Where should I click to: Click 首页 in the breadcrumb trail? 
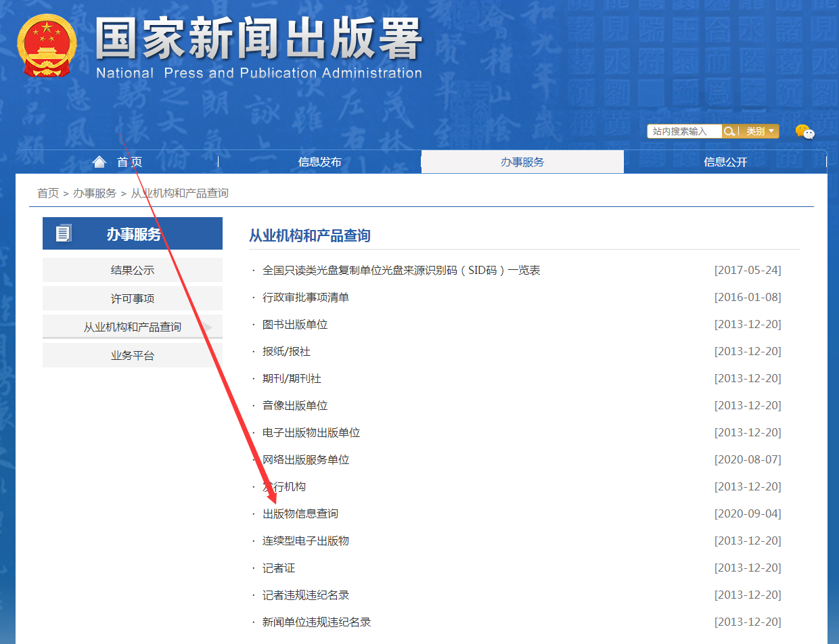pyautogui.click(x=48, y=193)
